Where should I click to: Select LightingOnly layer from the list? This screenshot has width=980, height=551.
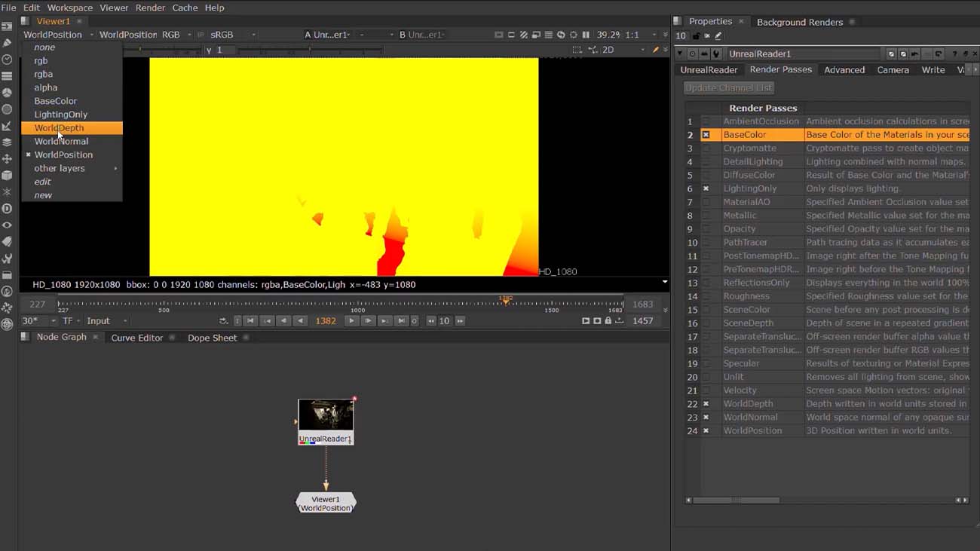click(x=72, y=115)
